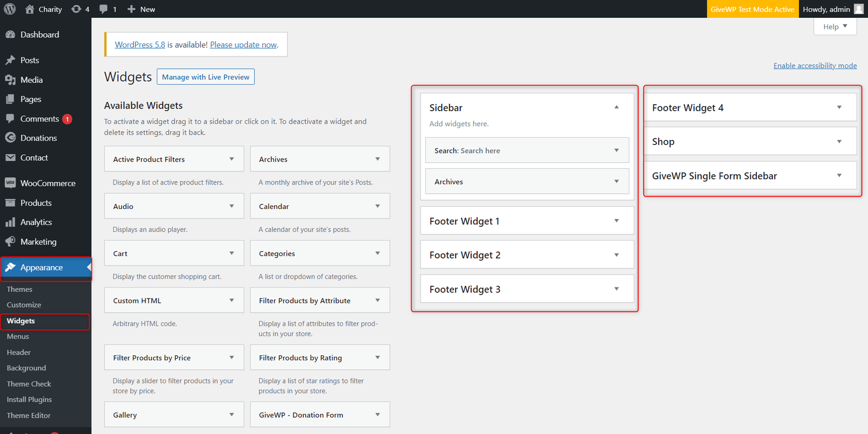Open the Charity site home icon
The height and width of the screenshot is (434, 868).
(x=30, y=9)
